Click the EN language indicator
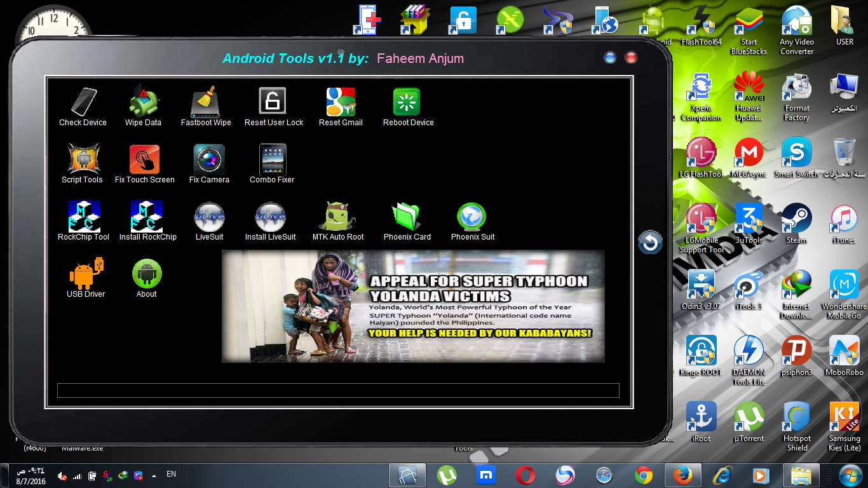This screenshot has width=868, height=488. click(x=171, y=474)
